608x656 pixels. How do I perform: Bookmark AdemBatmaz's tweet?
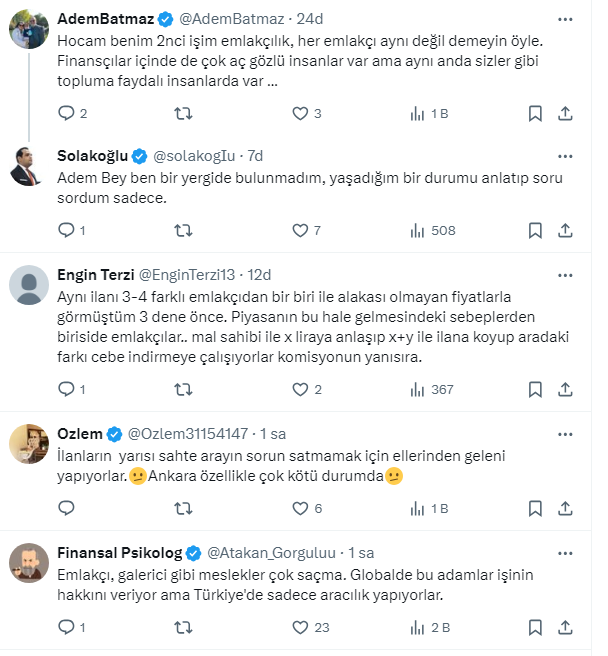[535, 114]
